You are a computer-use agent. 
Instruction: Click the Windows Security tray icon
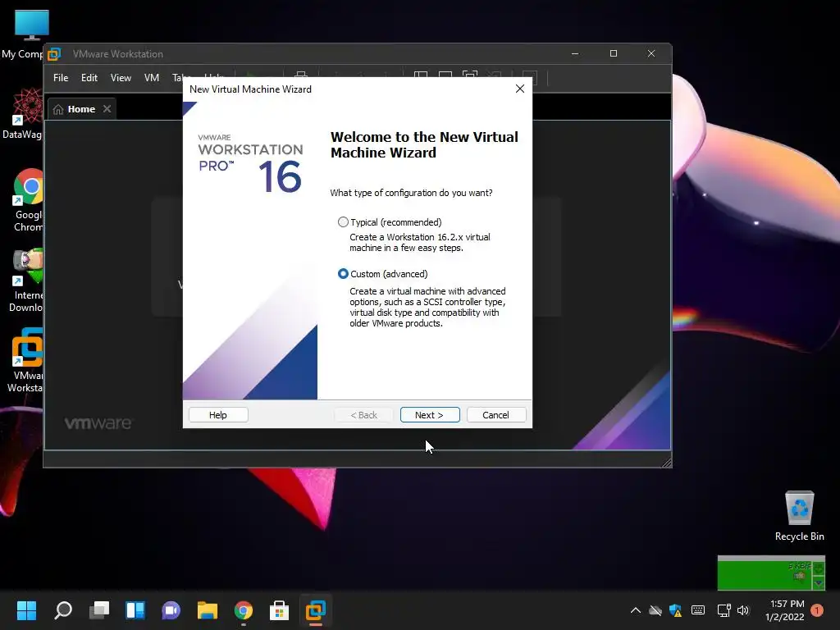click(x=676, y=610)
